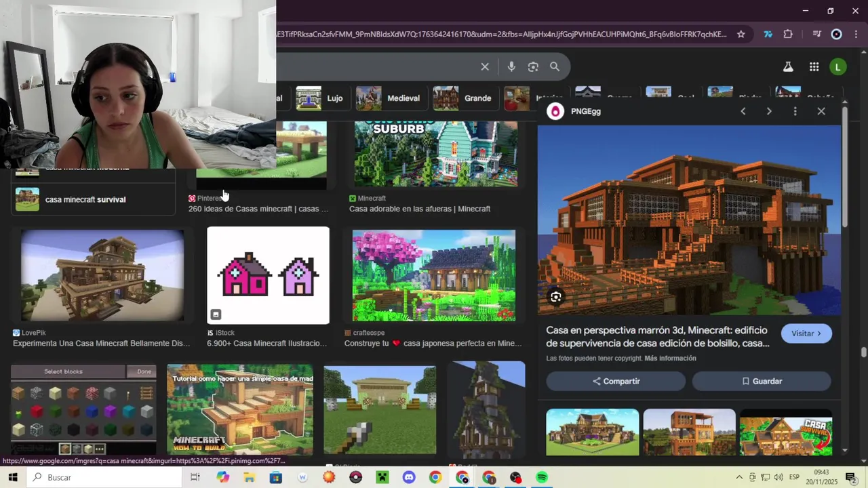Screen dimensions: 868x488
Task: Close the PNGEgg image preview panel
Action: click(821, 111)
